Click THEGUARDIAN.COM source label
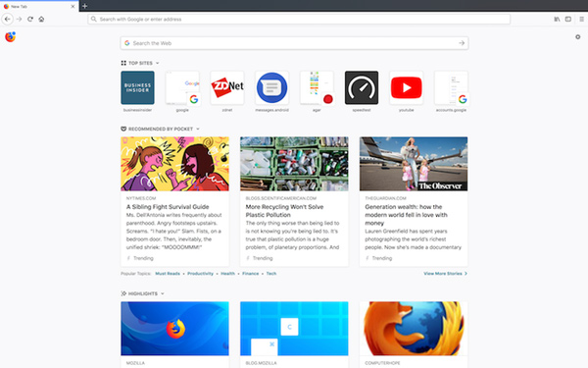Image resolution: width=588 pixels, height=368 pixels. click(x=385, y=198)
